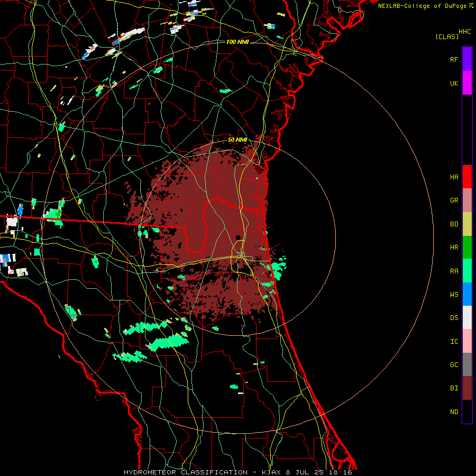
Task: Click the 8 JUL 25 date stamp
Action: [x=306, y=472]
